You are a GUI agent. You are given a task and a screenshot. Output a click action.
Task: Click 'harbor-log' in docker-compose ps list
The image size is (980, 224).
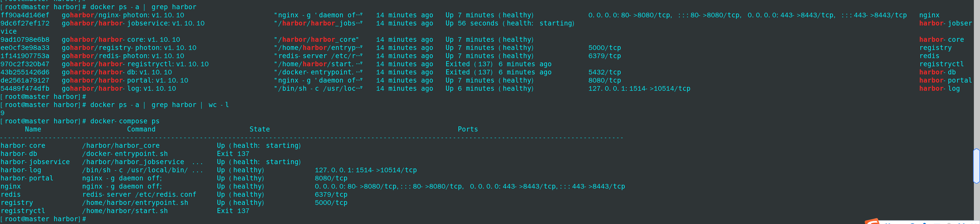[x=21, y=170]
